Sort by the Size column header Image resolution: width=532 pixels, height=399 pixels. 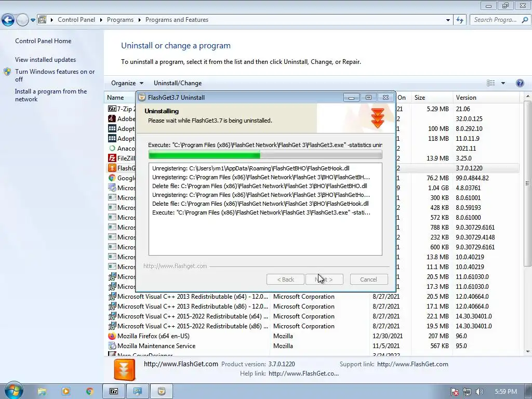420,98
